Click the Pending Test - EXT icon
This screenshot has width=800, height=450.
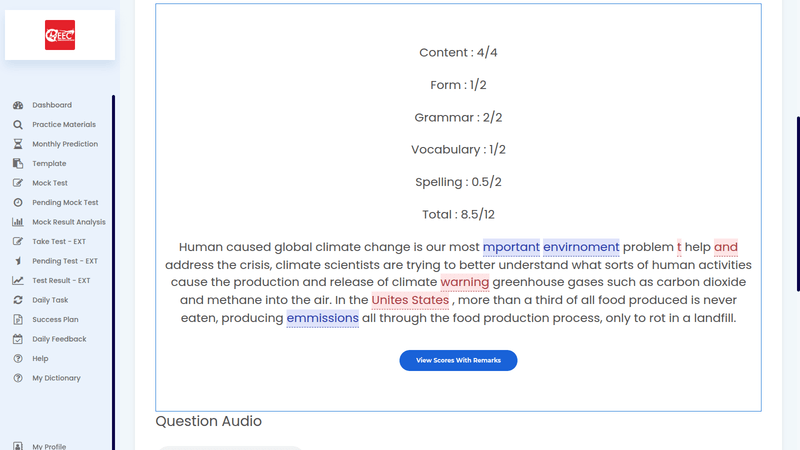pyautogui.click(x=18, y=261)
